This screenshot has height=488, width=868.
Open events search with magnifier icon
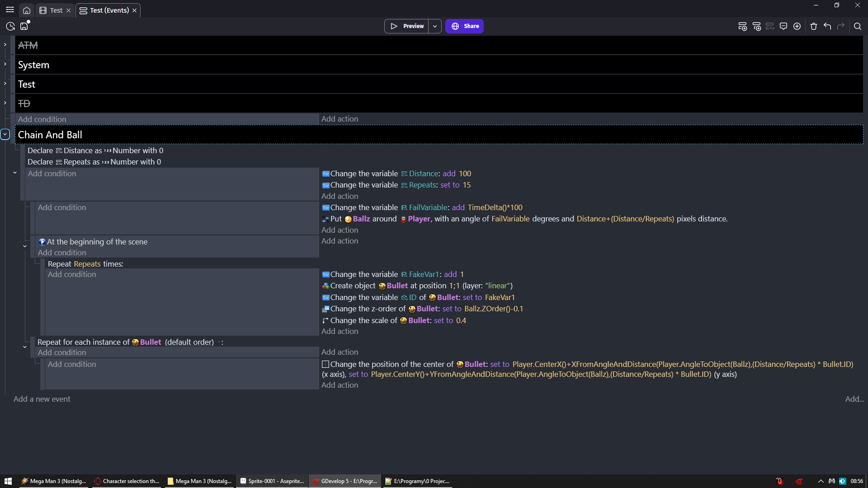[857, 26]
